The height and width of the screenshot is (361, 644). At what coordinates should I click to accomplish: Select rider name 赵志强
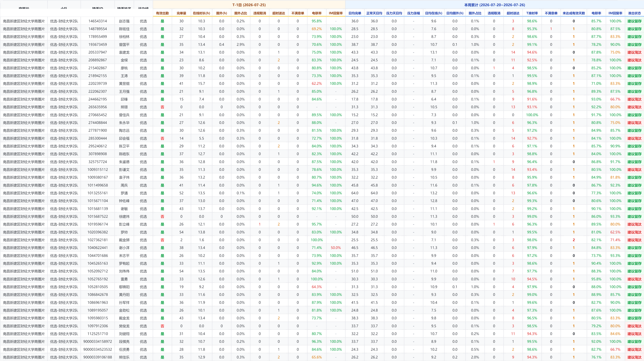[124, 21]
